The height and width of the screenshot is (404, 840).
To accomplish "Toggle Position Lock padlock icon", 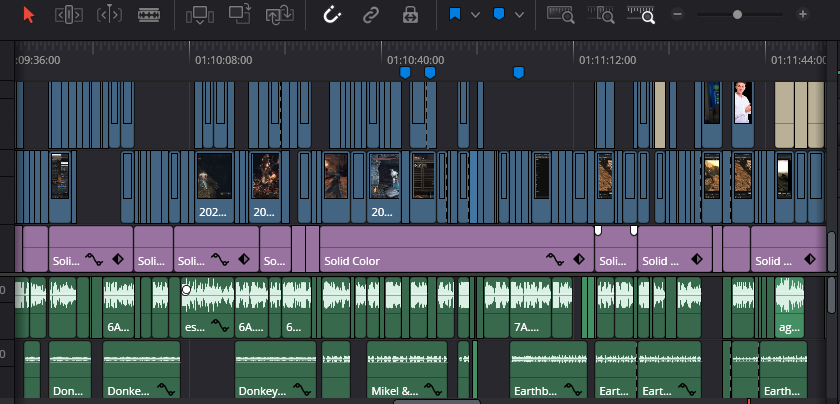I will click(x=410, y=15).
